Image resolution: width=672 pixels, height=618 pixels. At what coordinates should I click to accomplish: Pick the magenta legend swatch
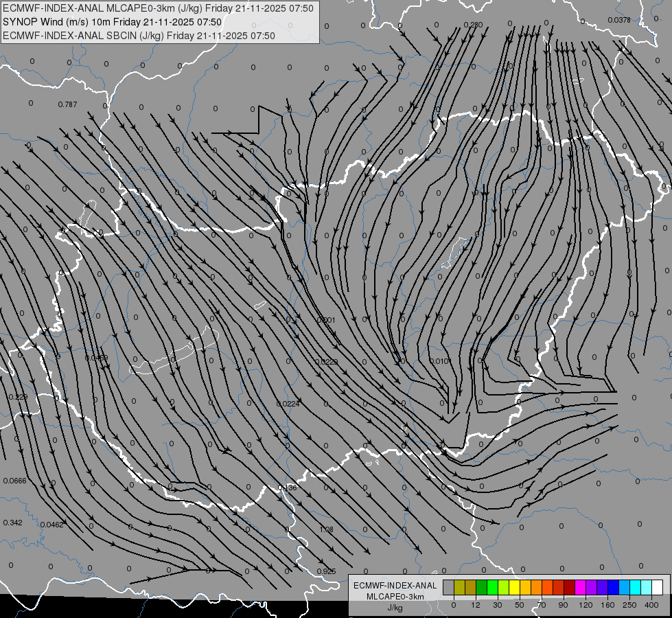click(x=580, y=588)
